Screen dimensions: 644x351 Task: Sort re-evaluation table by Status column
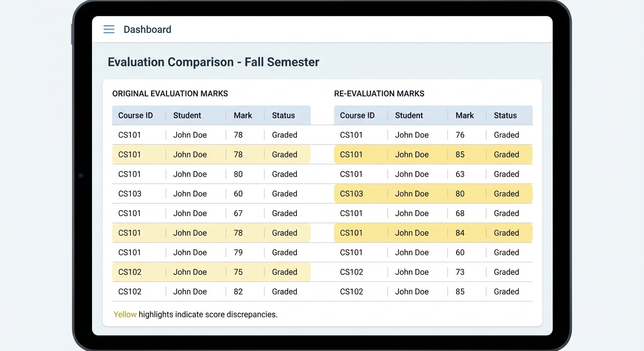click(x=505, y=115)
